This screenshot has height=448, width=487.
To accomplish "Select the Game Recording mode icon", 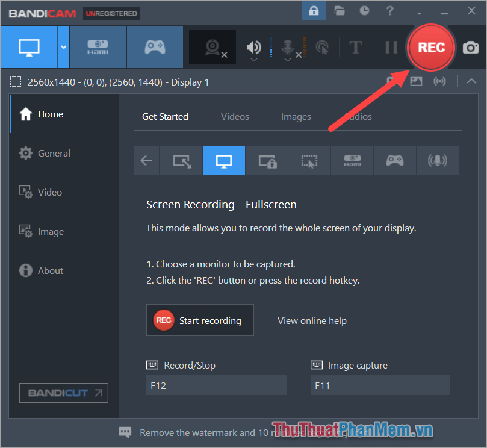I will click(155, 47).
